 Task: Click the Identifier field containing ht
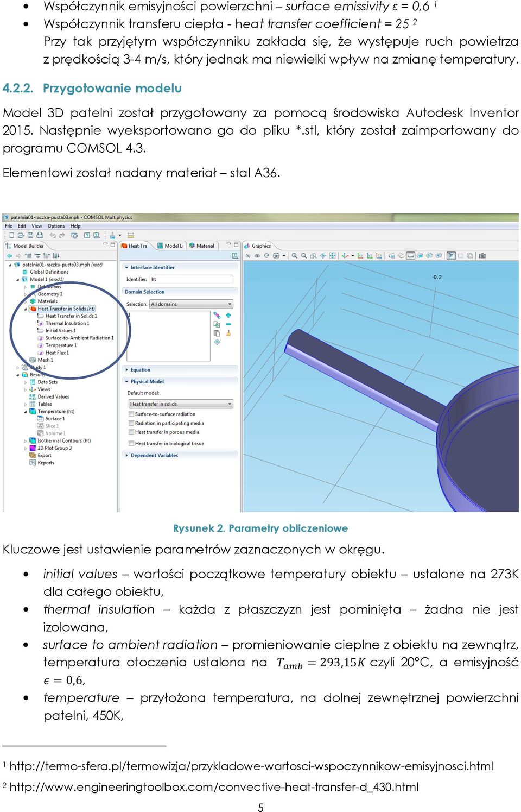pos(191,279)
